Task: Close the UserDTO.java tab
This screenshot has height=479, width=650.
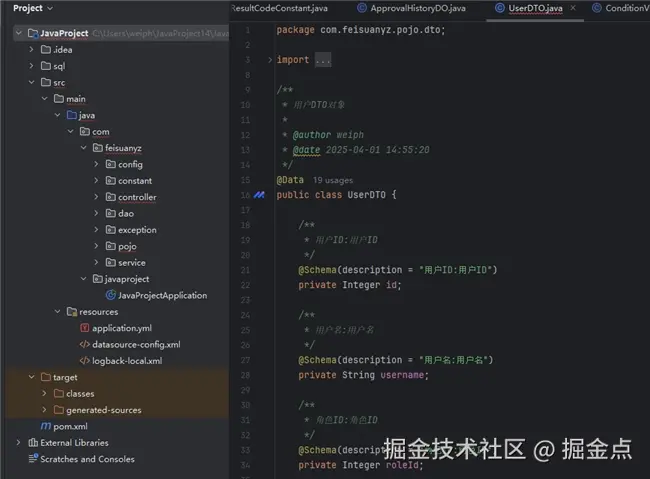Action: [573, 8]
